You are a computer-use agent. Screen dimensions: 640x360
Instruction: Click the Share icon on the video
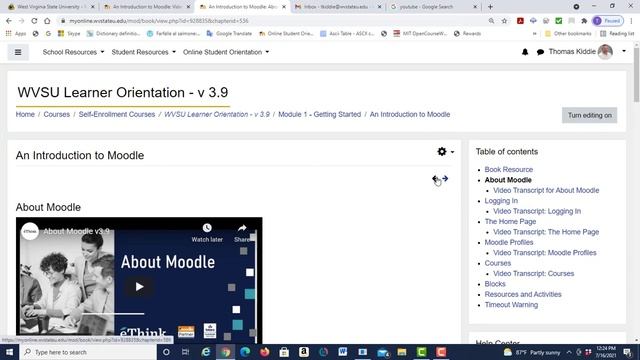(242, 233)
